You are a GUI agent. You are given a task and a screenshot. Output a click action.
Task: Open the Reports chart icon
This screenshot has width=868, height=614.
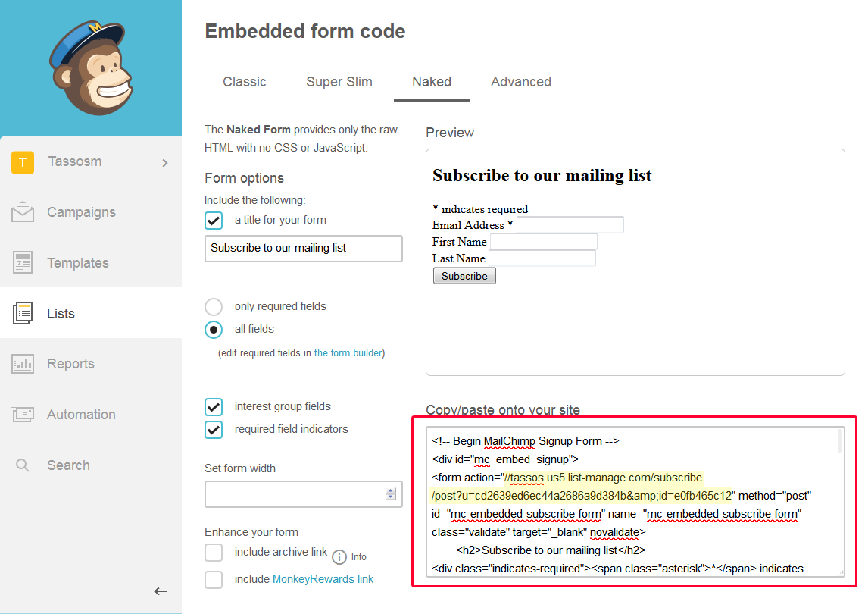pyautogui.click(x=23, y=364)
